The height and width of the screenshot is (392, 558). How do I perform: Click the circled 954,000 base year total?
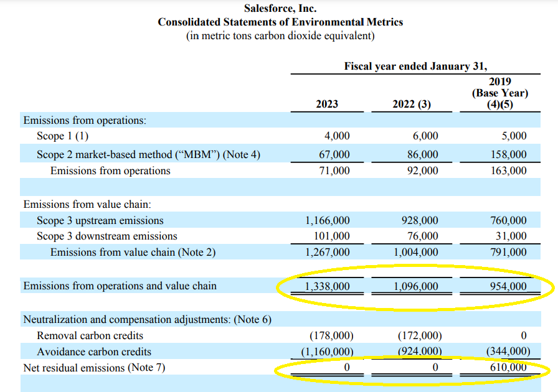click(x=508, y=286)
